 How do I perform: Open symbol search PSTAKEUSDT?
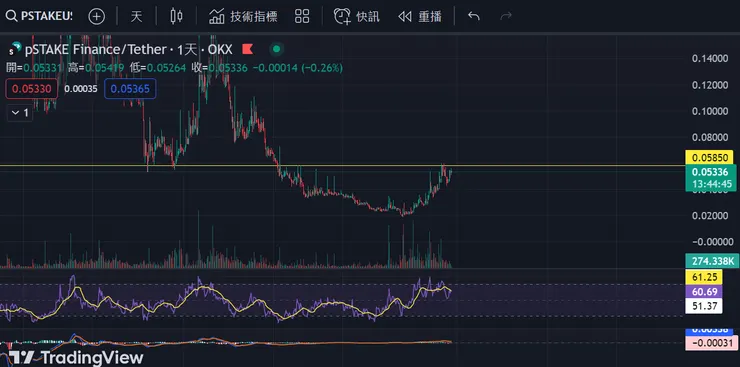39,16
